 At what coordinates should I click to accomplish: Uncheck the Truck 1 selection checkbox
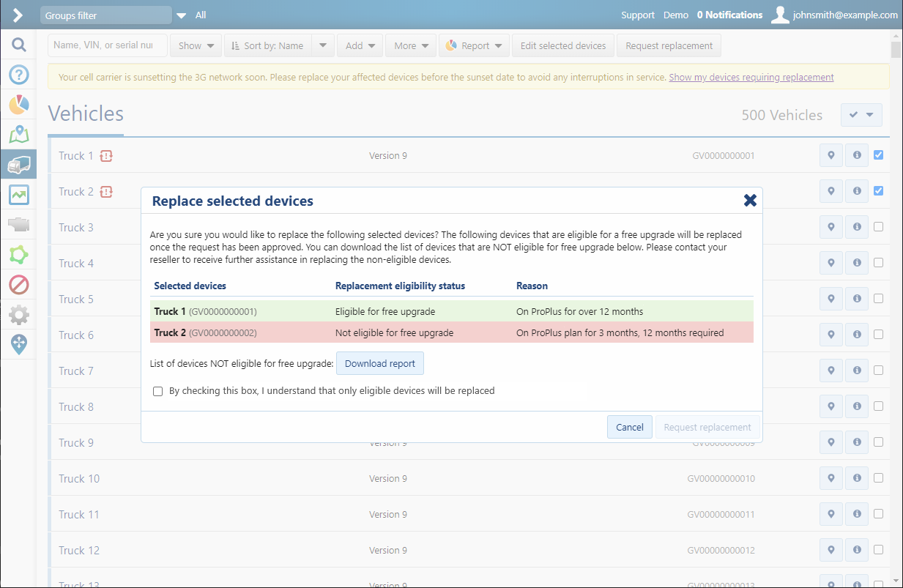click(x=878, y=155)
